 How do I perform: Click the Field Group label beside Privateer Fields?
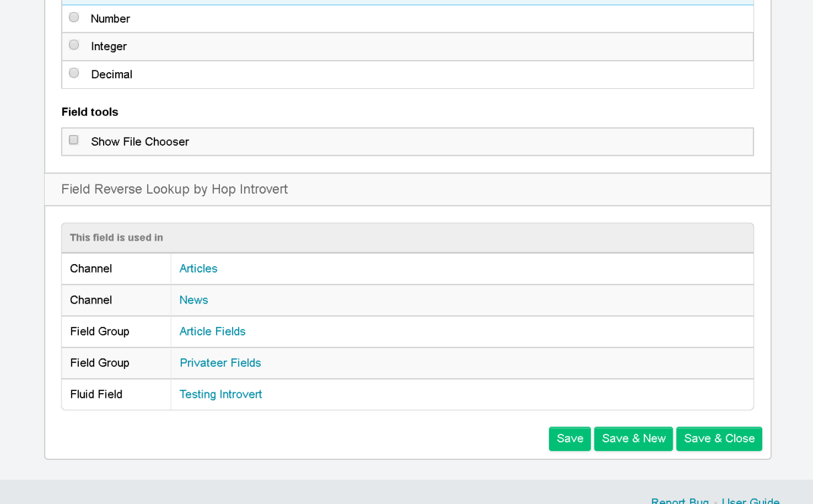[x=96, y=362]
